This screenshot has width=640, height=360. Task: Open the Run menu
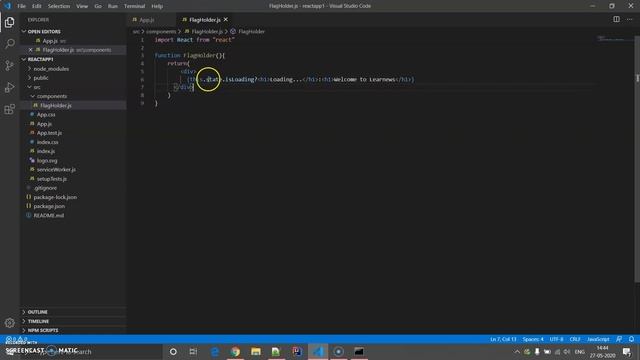coord(113,6)
